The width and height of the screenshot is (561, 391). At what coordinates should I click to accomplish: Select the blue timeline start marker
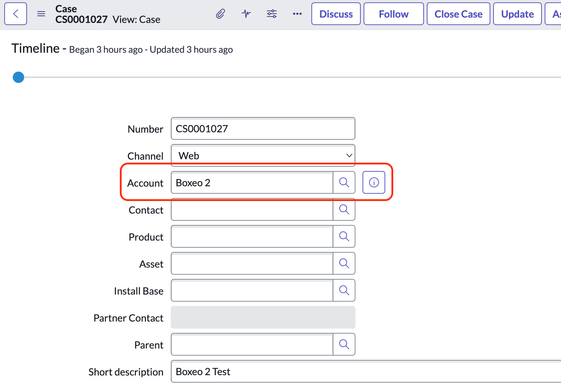18,77
